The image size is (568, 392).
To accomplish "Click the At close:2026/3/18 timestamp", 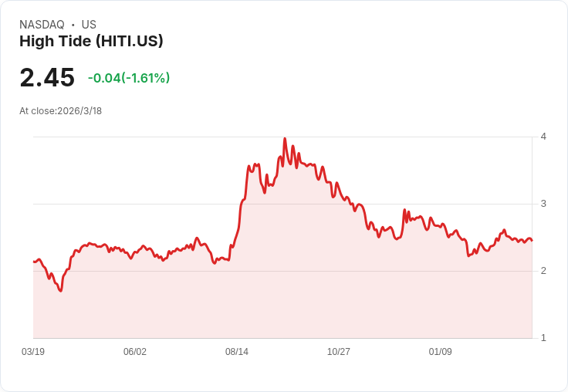I will point(60,111).
